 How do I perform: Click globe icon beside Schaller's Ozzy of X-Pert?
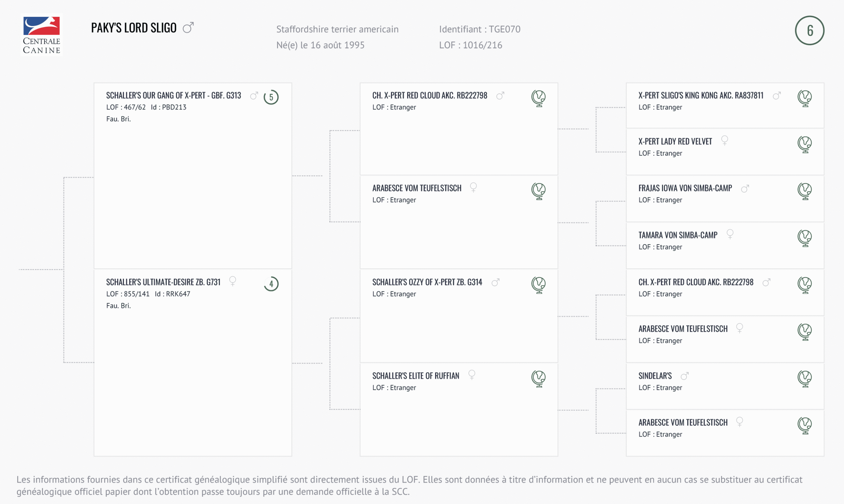(x=538, y=285)
